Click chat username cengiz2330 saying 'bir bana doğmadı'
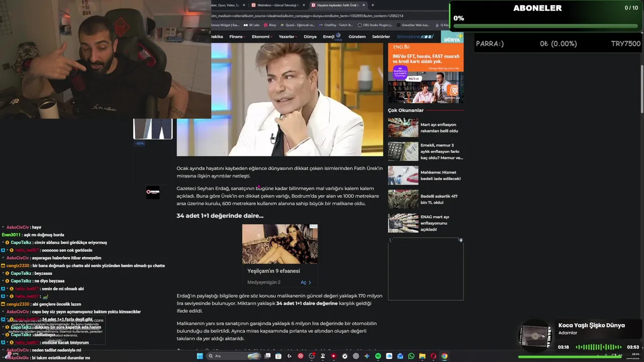 (x=18, y=265)
